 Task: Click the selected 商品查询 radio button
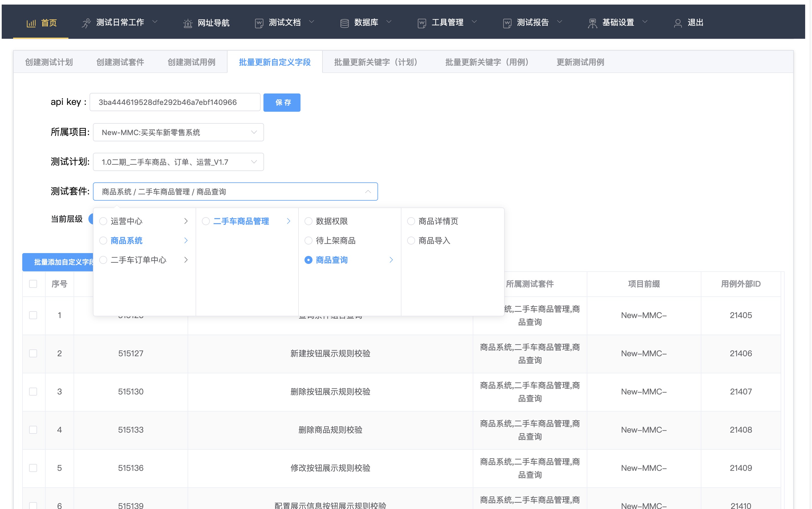pyautogui.click(x=308, y=260)
